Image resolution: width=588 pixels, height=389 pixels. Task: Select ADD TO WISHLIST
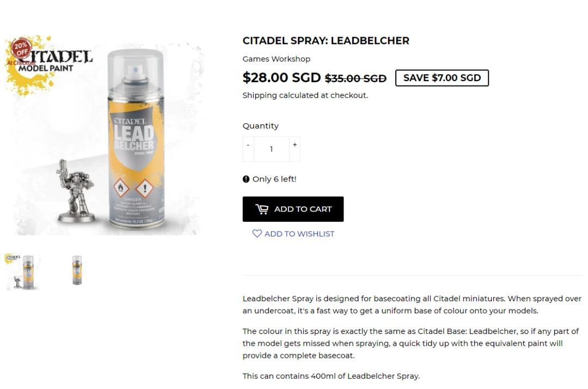292,233
